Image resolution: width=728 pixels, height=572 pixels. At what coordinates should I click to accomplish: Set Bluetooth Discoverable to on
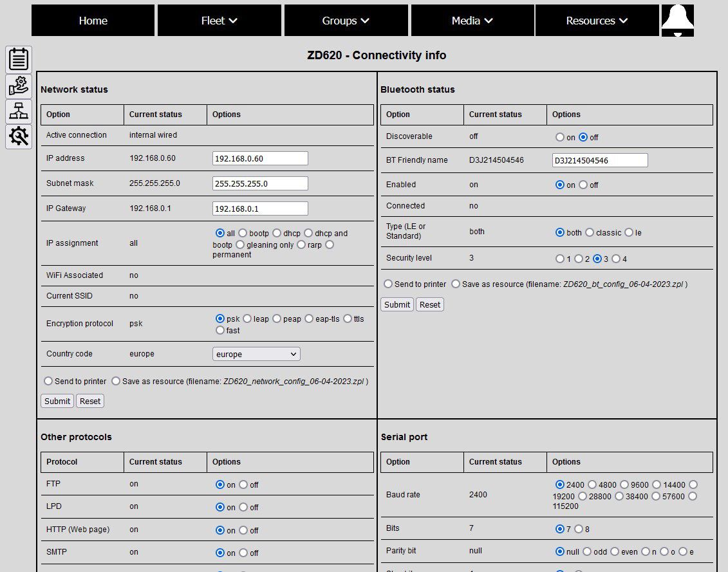coord(560,137)
